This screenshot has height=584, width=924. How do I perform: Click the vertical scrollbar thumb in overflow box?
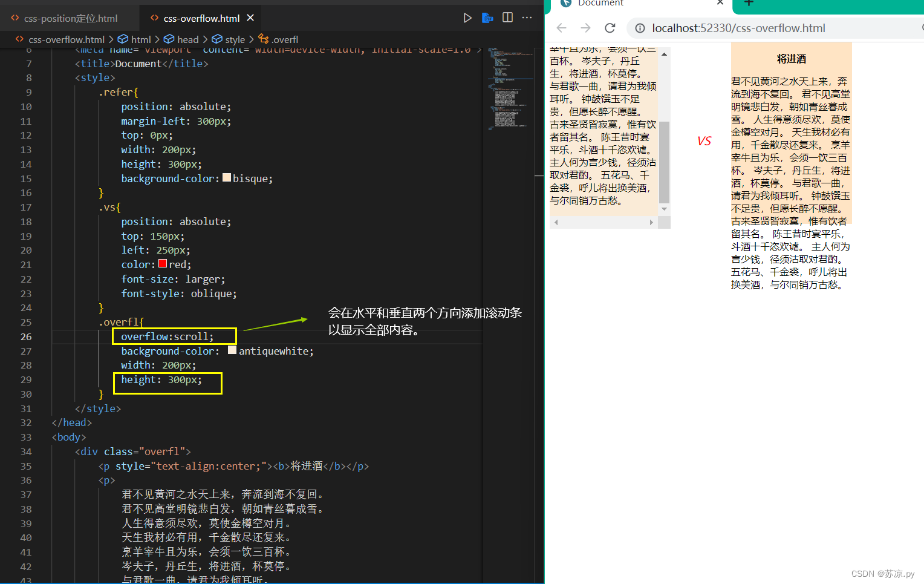(x=664, y=162)
